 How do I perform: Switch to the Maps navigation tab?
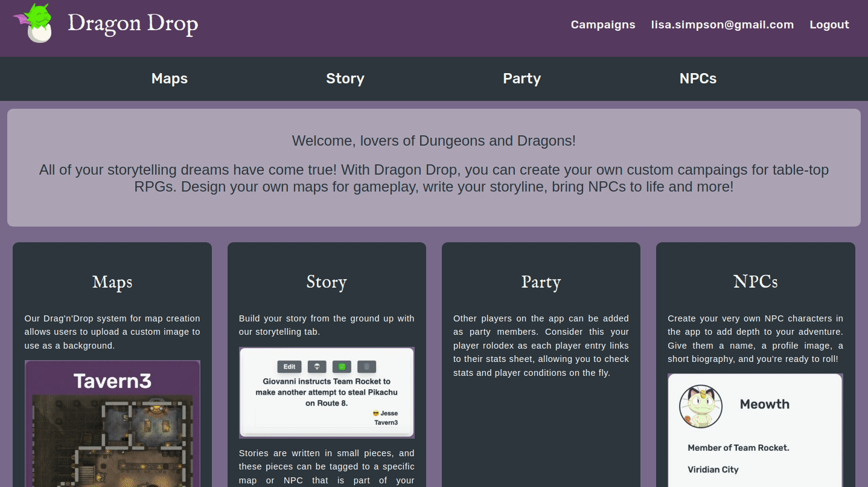pyautogui.click(x=170, y=79)
